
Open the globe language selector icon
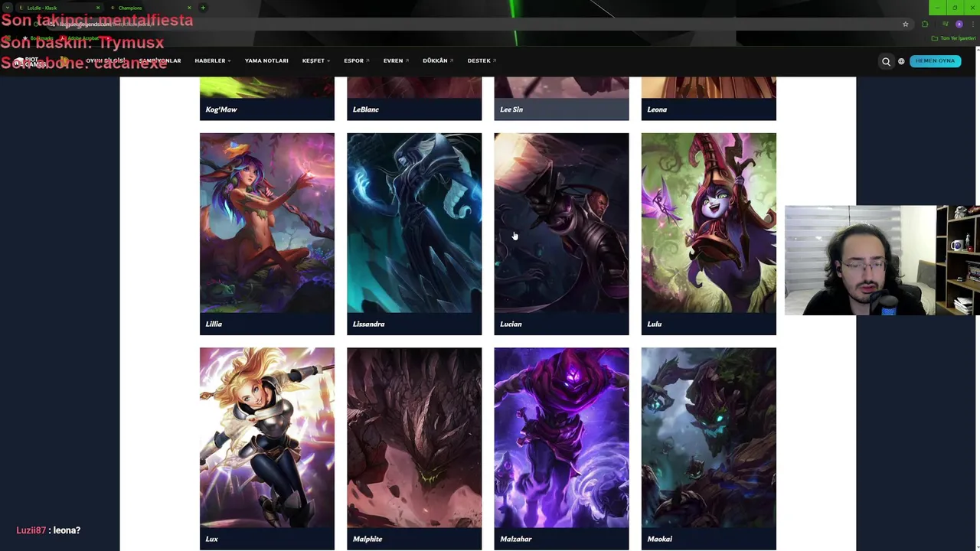[x=901, y=61]
